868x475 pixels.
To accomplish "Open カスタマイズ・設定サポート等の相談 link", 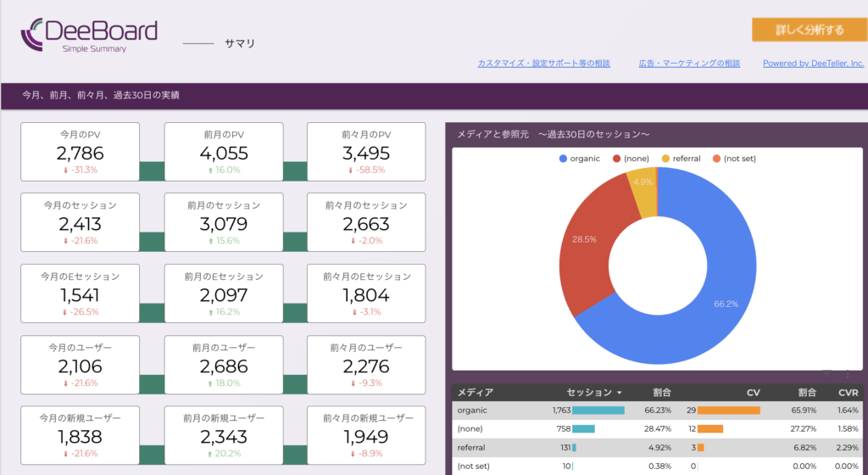I will point(543,64).
